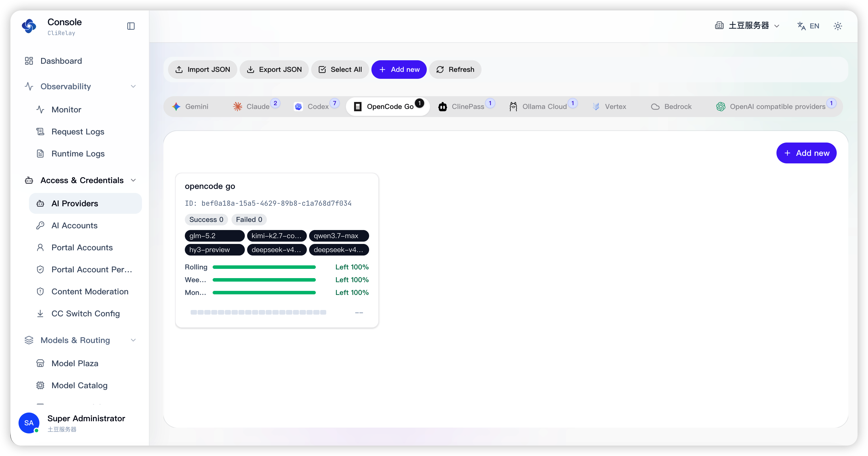
Task: Click the Console title text
Action: 64,22
